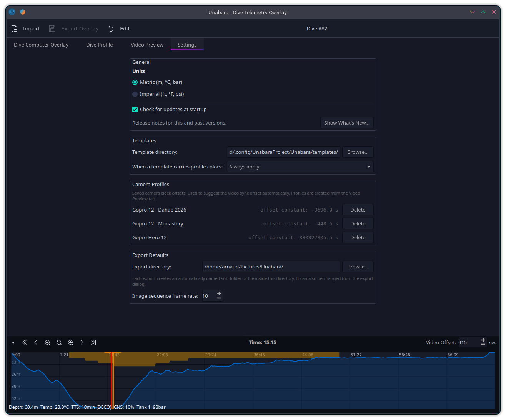Open the Dive Profile tab
The image size is (506, 420).
pos(100,45)
